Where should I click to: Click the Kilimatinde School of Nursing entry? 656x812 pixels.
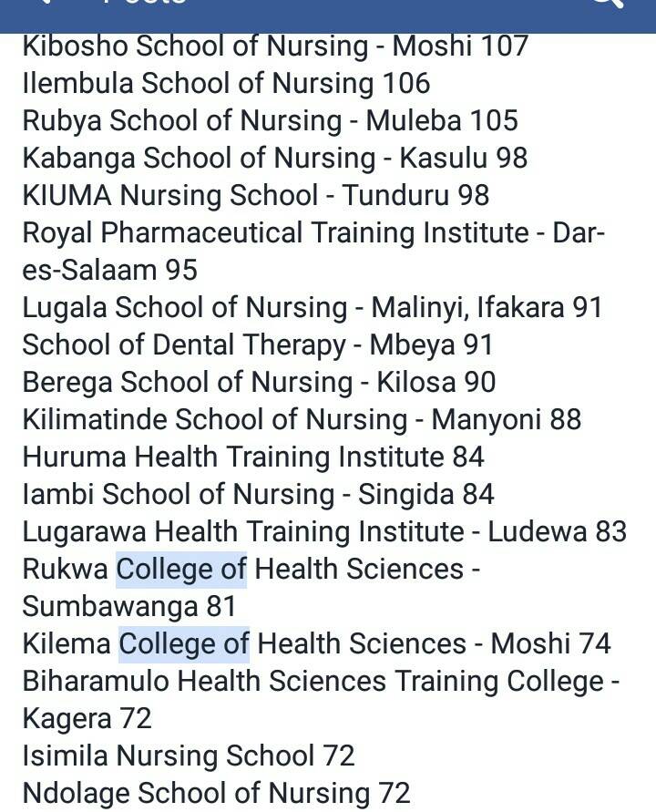301,419
